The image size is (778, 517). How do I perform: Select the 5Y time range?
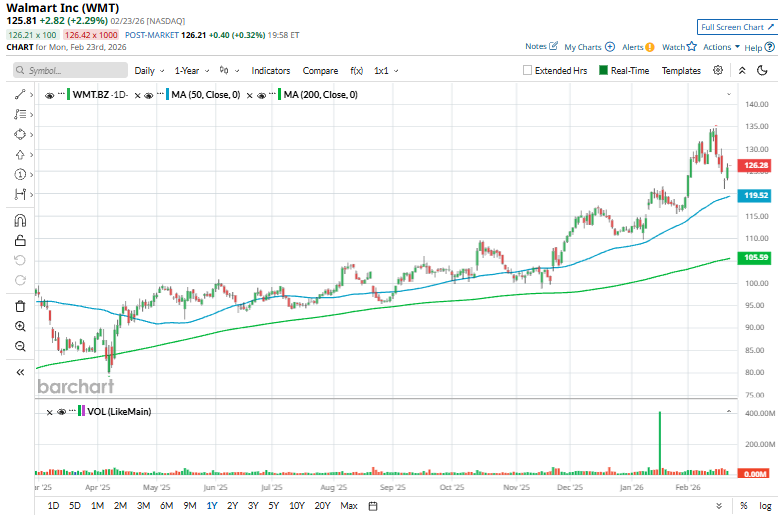273,506
